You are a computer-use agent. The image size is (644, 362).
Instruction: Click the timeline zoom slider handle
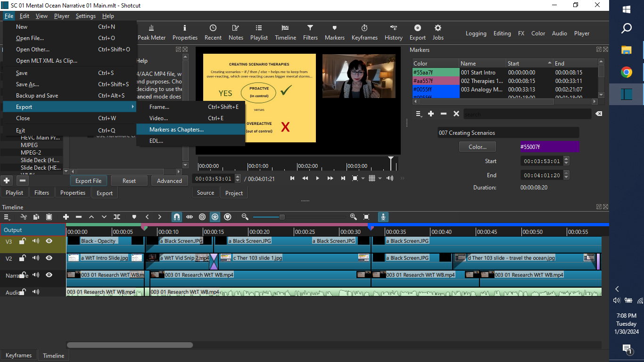pyautogui.click(x=282, y=217)
